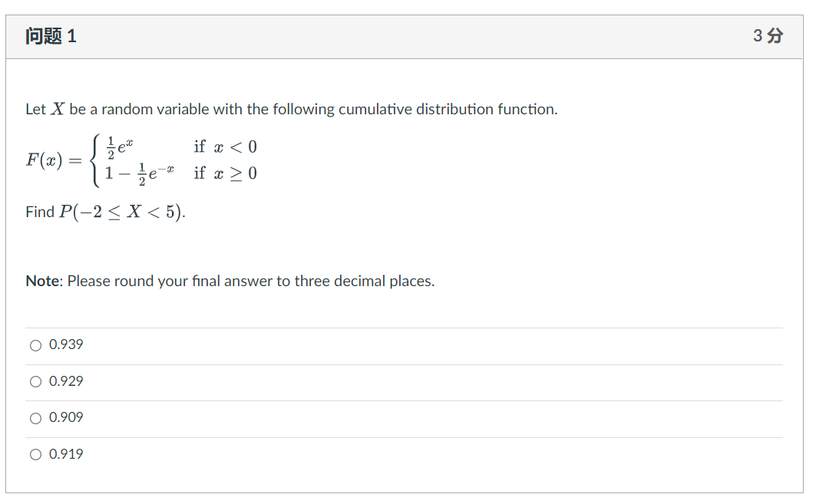Click the piecewise condition if x ≥ 0

point(225,173)
